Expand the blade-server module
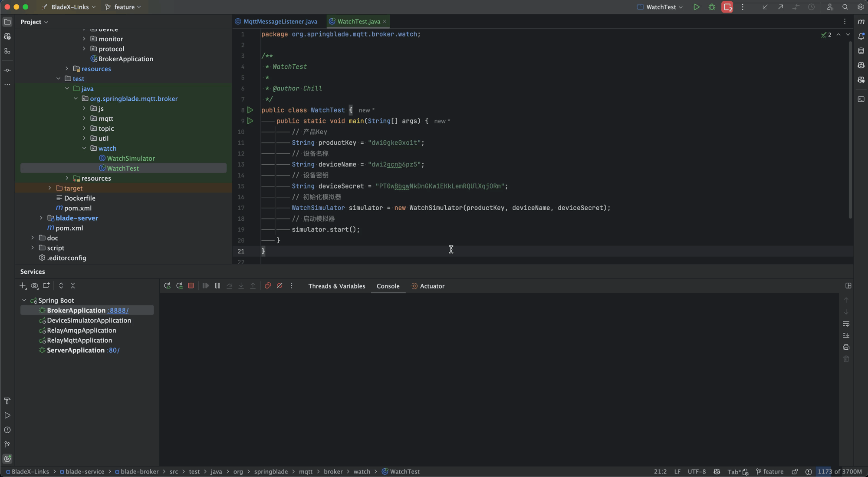The image size is (868, 477). click(40, 219)
